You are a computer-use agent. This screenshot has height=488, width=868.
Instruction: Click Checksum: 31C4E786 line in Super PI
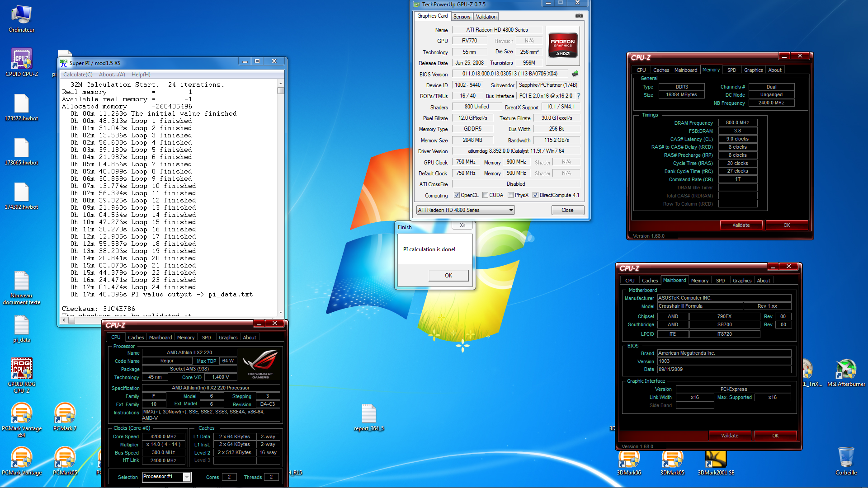(x=98, y=309)
